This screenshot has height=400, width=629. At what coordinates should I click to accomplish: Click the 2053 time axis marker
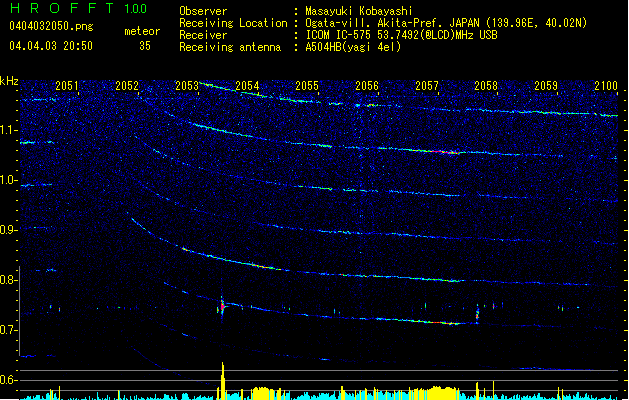point(187,86)
